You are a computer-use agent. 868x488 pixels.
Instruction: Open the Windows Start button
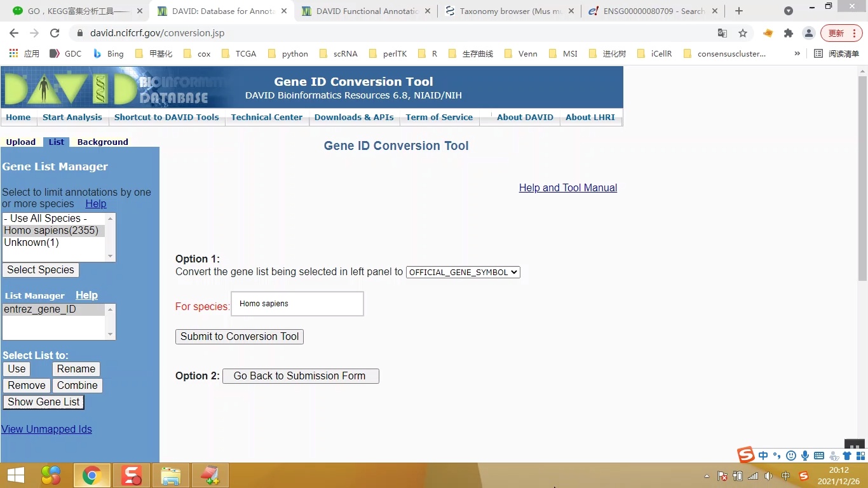pos(15,475)
